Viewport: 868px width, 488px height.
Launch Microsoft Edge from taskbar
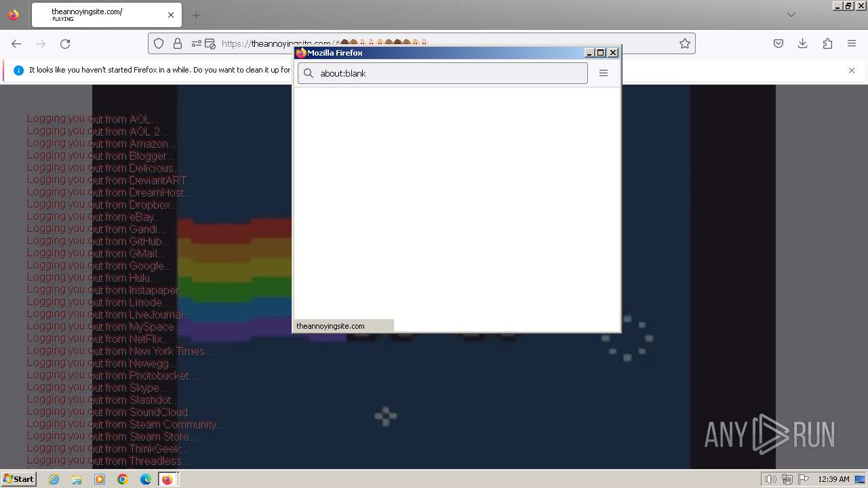146,479
